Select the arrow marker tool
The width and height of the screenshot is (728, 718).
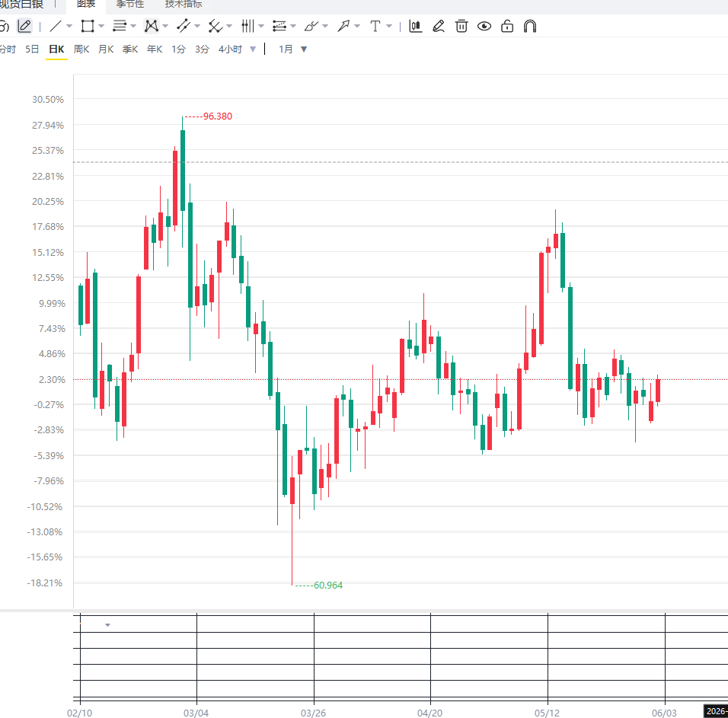click(x=343, y=26)
